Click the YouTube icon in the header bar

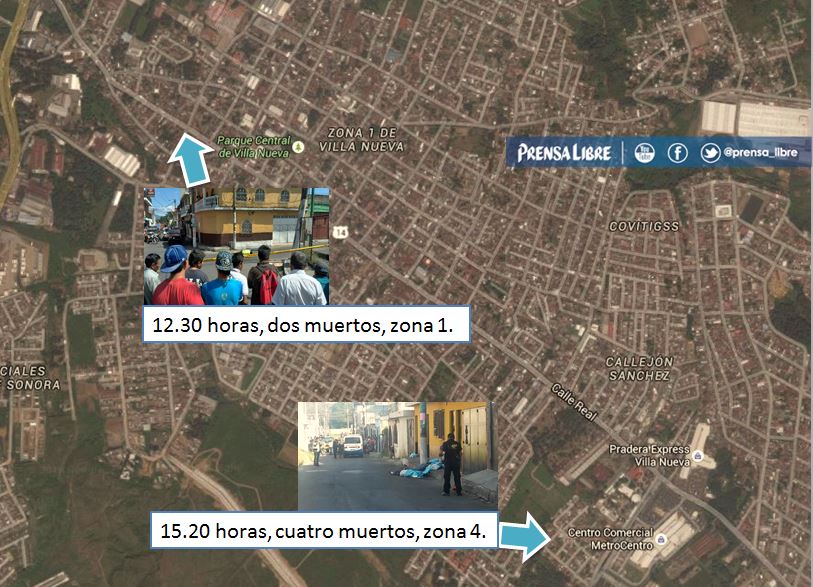643,152
